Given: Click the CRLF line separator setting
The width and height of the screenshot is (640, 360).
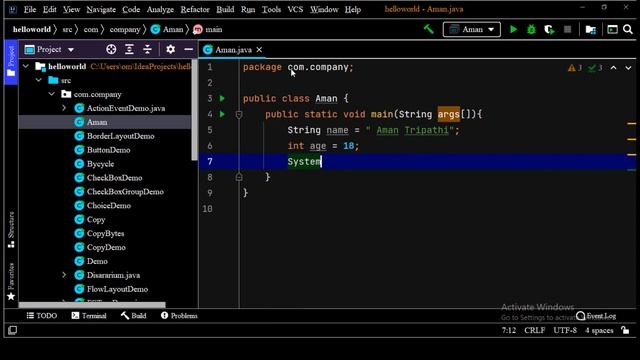Looking at the screenshot, I should (x=534, y=330).
